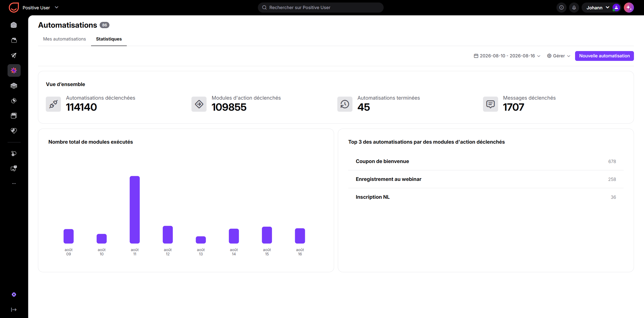Expand the Positive User workspace switcher
Image resolution: width=644 pixels, height=318 pixels.
[40, 8]
